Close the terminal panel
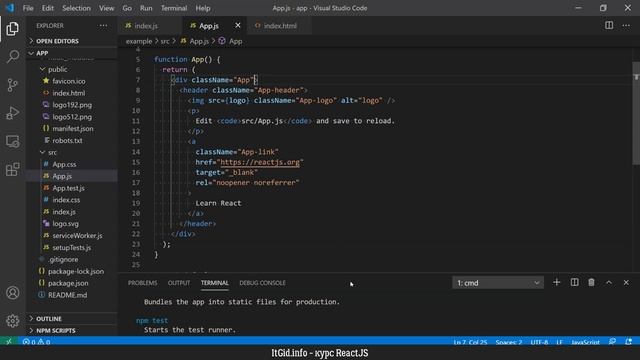 click(x=626, y=282)
